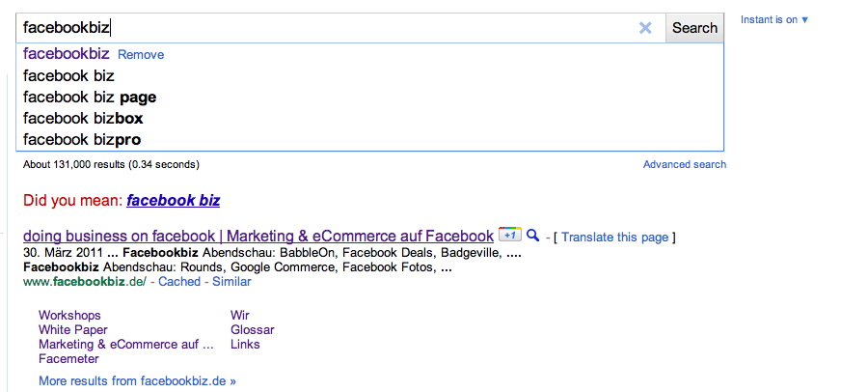Click 'Did you mean' facebook biz link

pyautogui.click(x=174, y=201)
